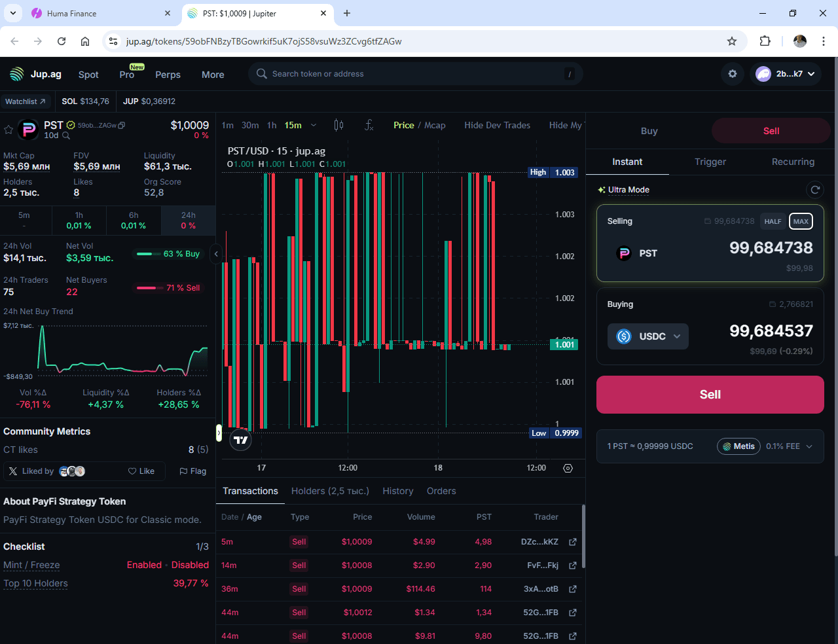838x644 pixels.
Task: Click the Jup.ag logo icon
Action: pyautogui.click(x=17, y=74)
